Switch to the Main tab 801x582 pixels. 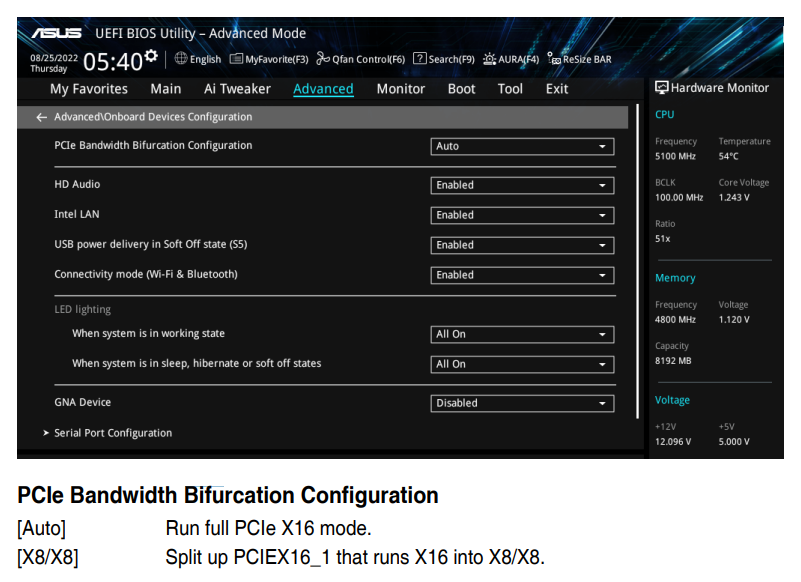coord(166,89)
